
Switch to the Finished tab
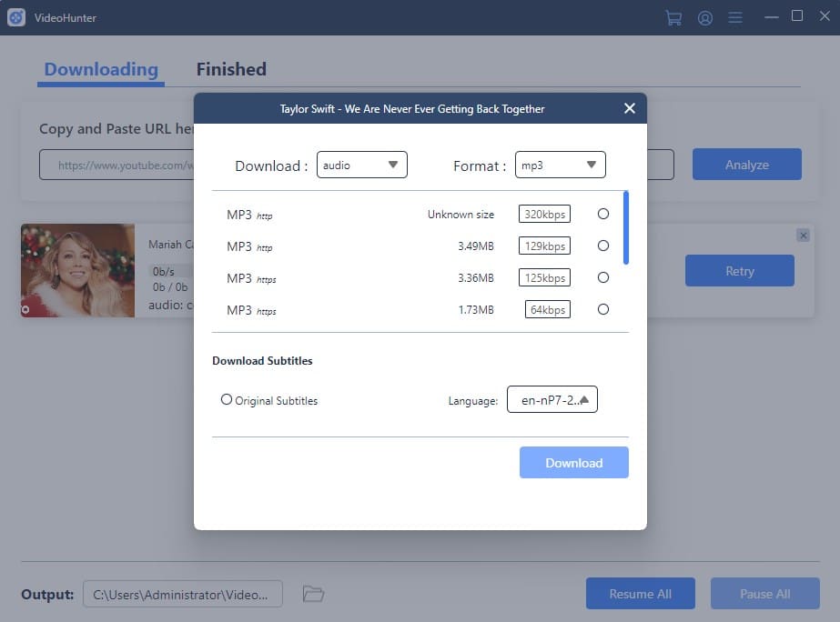point(231,70)
